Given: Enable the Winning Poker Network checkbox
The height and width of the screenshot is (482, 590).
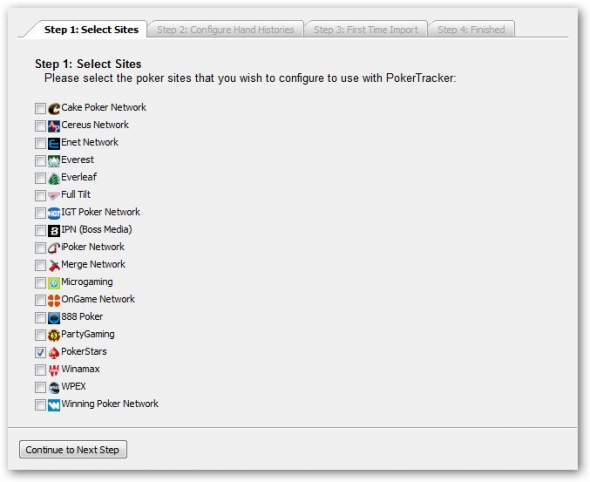Looking at the screenshot, I should pos(40,405).
